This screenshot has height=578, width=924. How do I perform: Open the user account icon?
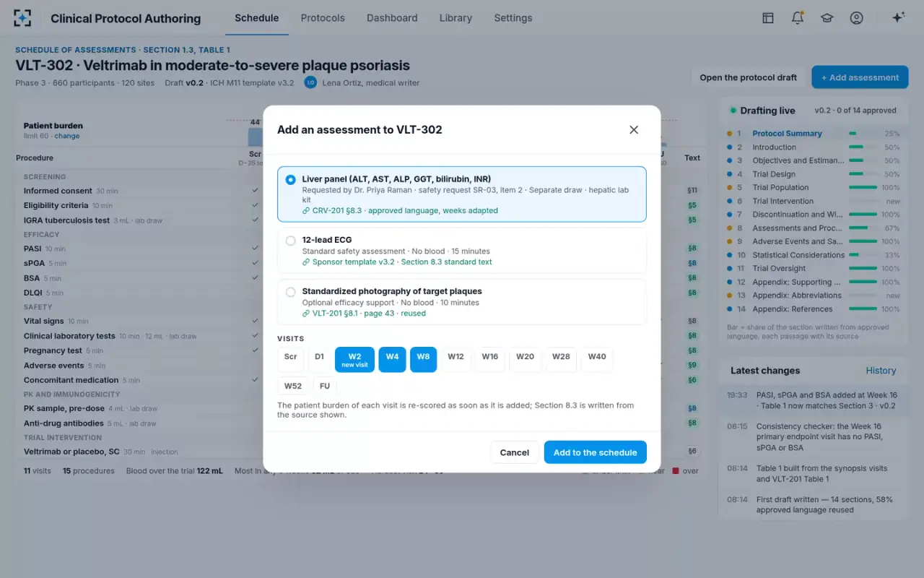(x=856, y=18)
